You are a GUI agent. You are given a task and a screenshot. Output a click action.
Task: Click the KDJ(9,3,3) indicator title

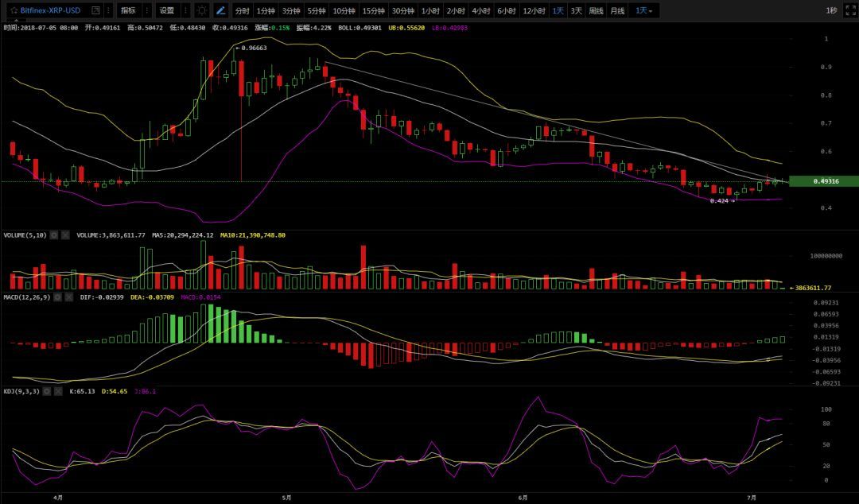(x=21, y=391)
